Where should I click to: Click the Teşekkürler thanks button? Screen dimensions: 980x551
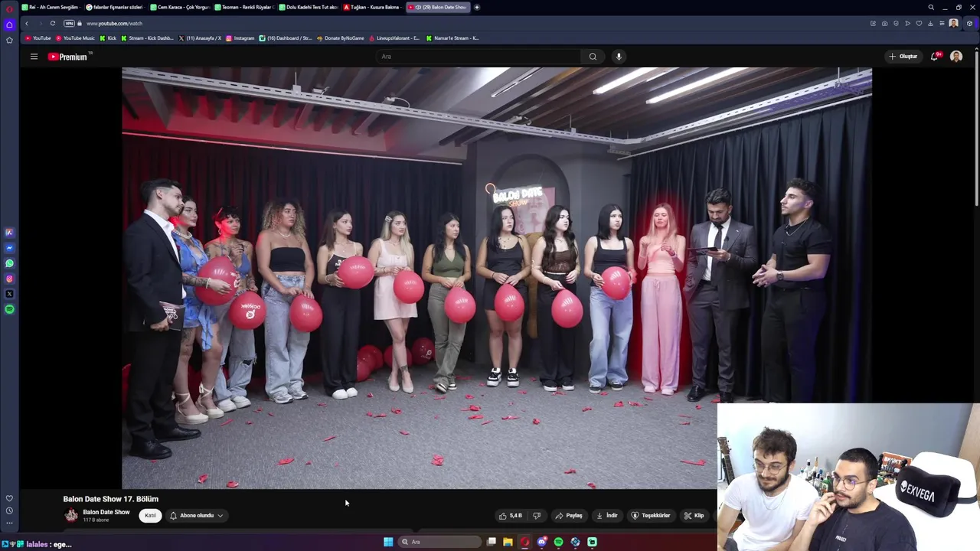(x=651, y=516)
